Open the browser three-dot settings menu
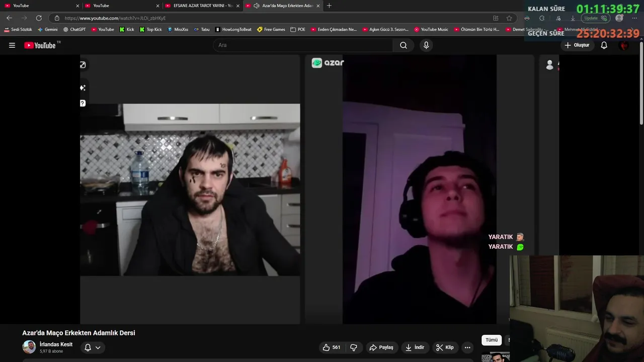 point(635,18)
